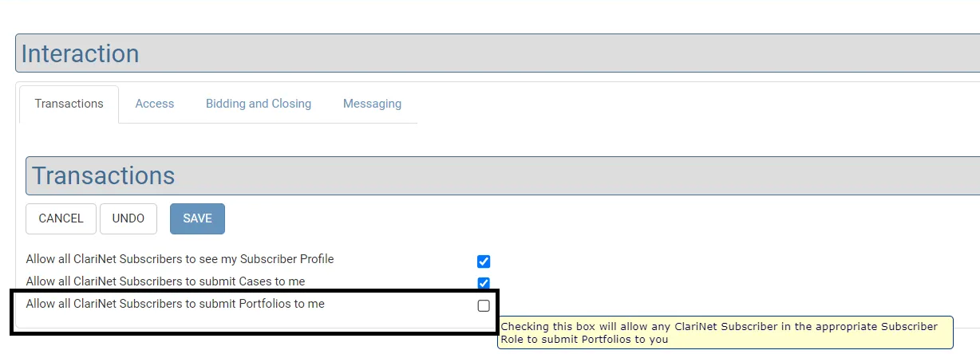Click the submit Portfolios to me label text
The width and height of the screenshot is (980, 354).
coord(175,304)
